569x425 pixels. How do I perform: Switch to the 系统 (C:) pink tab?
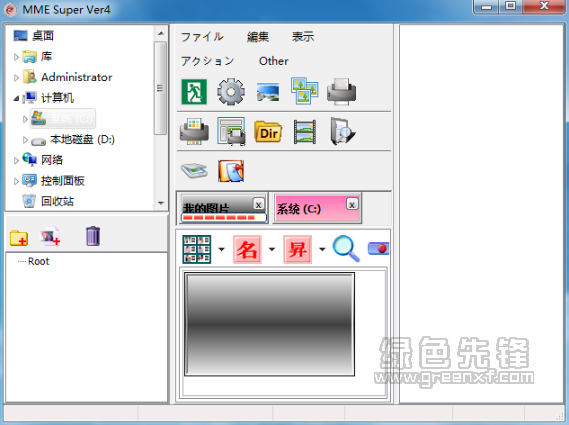tap(317, 208)
